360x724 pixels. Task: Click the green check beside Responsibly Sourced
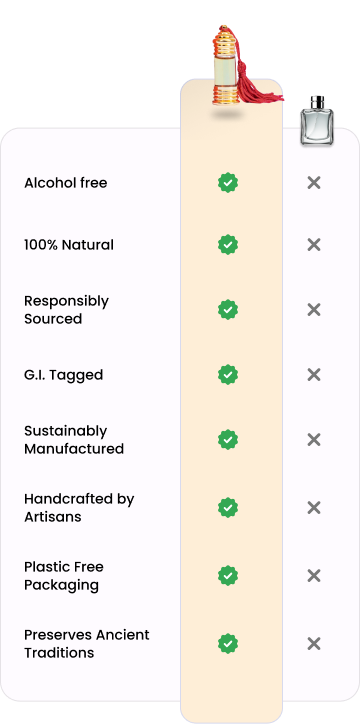(228, 310)
